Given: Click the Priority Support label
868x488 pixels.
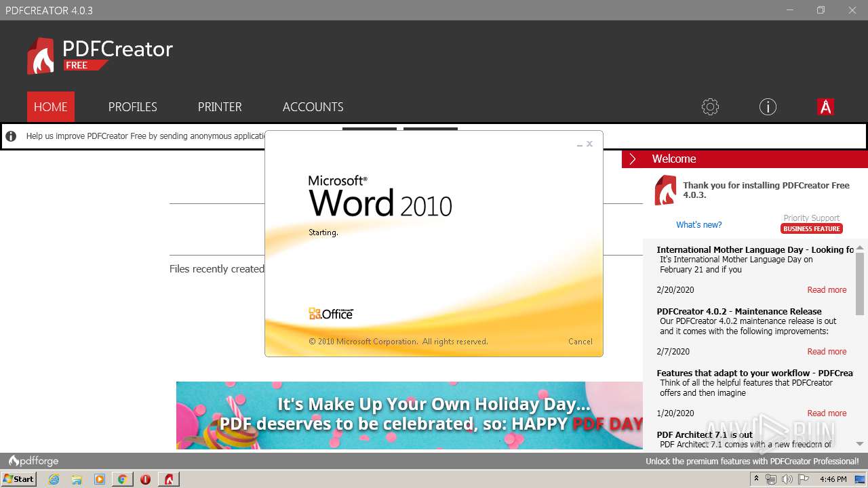Looking at the screenshot, I should point(812,218).
